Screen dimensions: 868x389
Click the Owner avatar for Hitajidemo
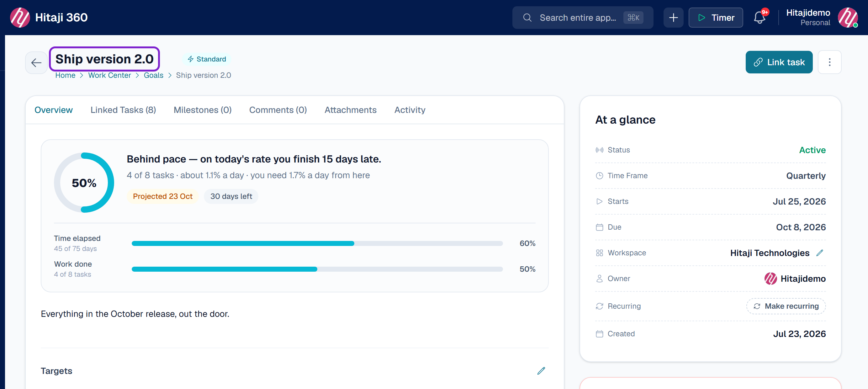pyautogui.click(x=770, y=279)
